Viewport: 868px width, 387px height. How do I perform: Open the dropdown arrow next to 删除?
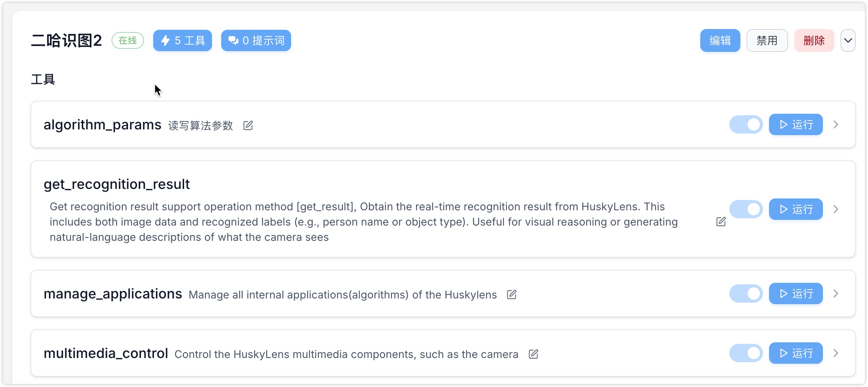point(848,40)
